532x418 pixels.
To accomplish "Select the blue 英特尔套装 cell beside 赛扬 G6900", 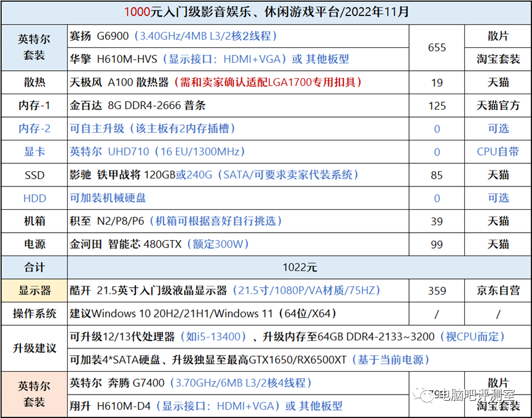I will (34, 47).
